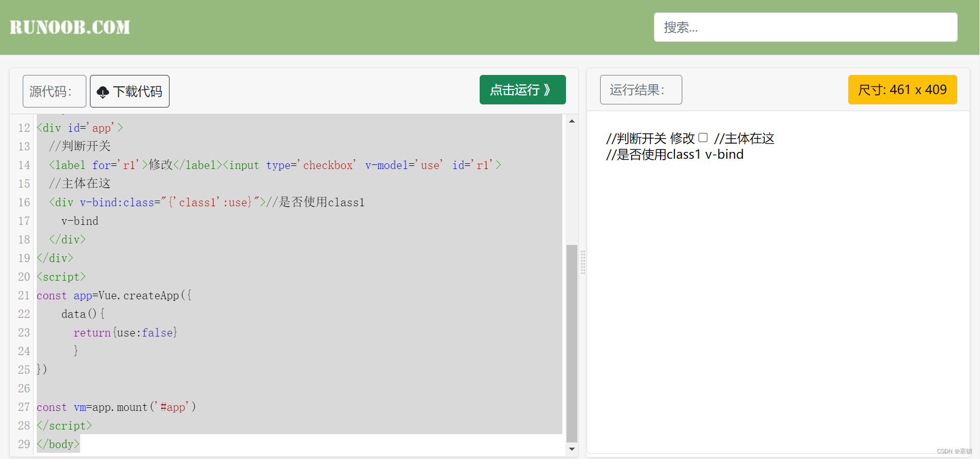
Task: Download the code with 下载代码
Action: pos(130,91)
